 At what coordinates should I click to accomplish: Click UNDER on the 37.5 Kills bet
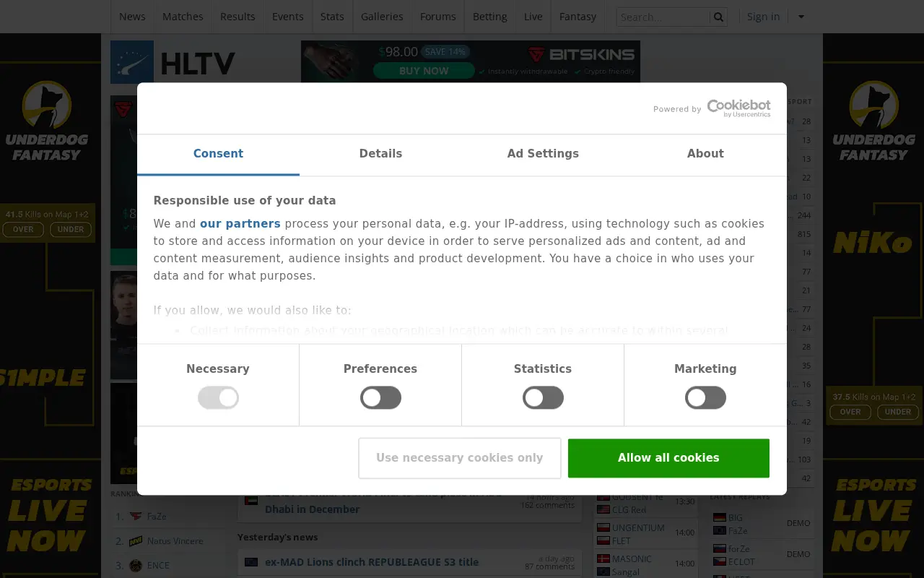click(x=898, y=412)
